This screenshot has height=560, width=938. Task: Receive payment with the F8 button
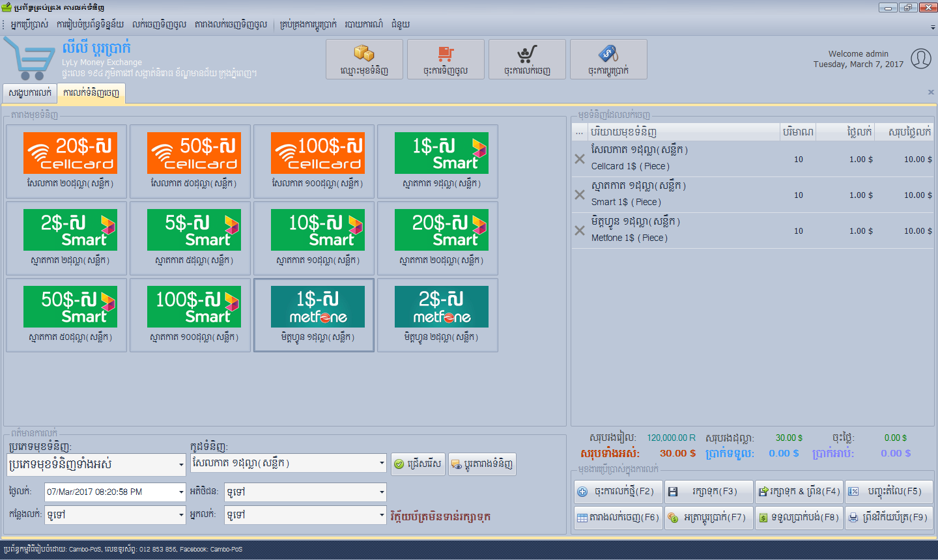click(x=799, y=518)
